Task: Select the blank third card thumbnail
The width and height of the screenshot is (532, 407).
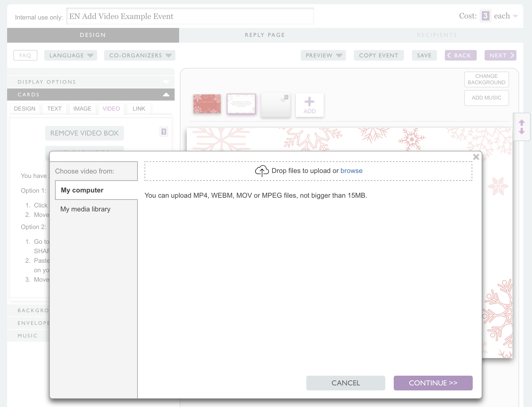Action: (275, 105)
